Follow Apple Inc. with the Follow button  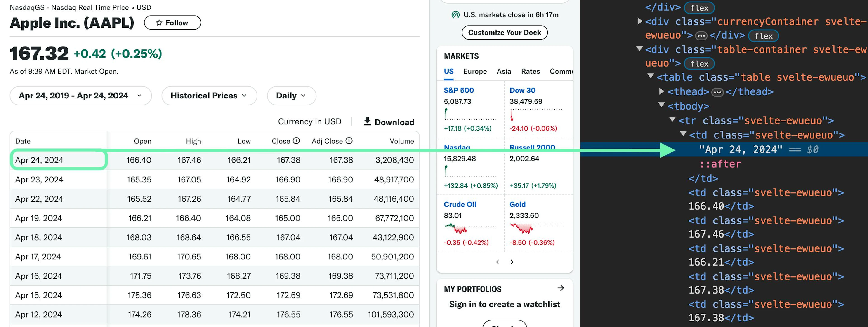(x=172, y=23)
